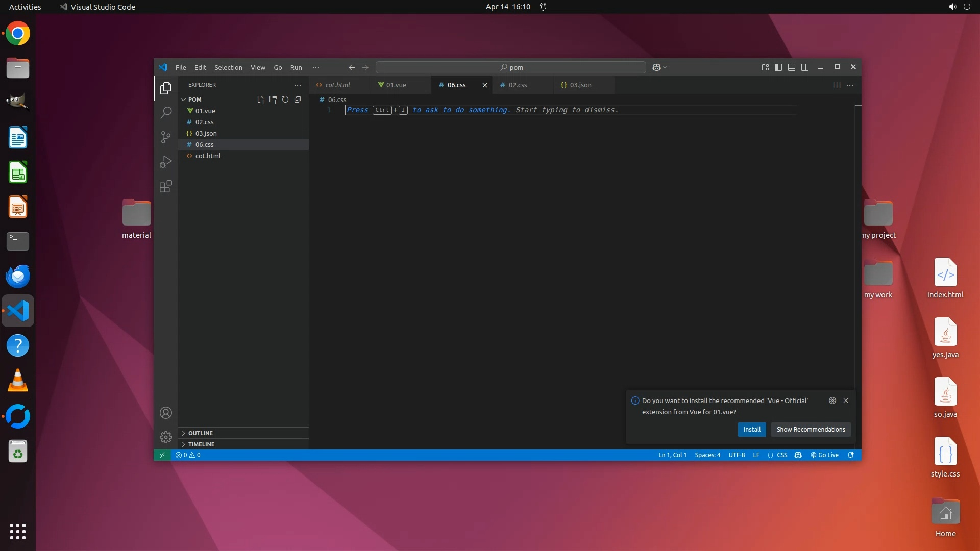Open the Selection menu
The height and width of the screenshot is (551, 980).
pos(228,67)
